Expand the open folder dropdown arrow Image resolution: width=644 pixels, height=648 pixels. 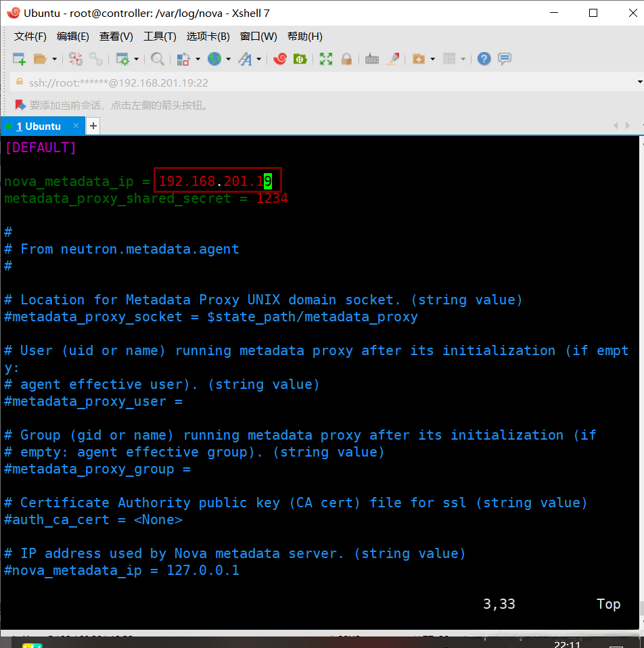point(55,60)
